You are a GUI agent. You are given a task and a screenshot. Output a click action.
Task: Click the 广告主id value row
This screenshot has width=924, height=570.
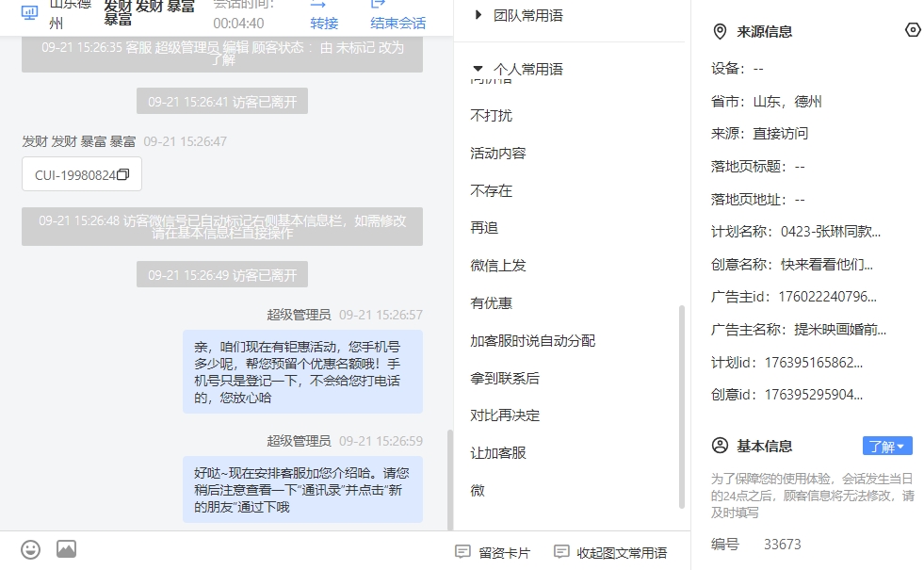pyautogui.click(x=794, y=297)
